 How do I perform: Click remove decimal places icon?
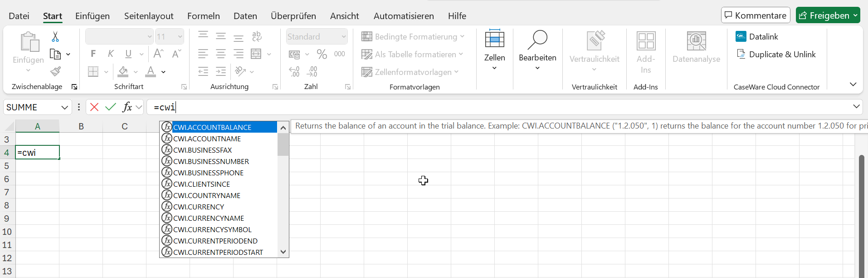coord(312,71)
